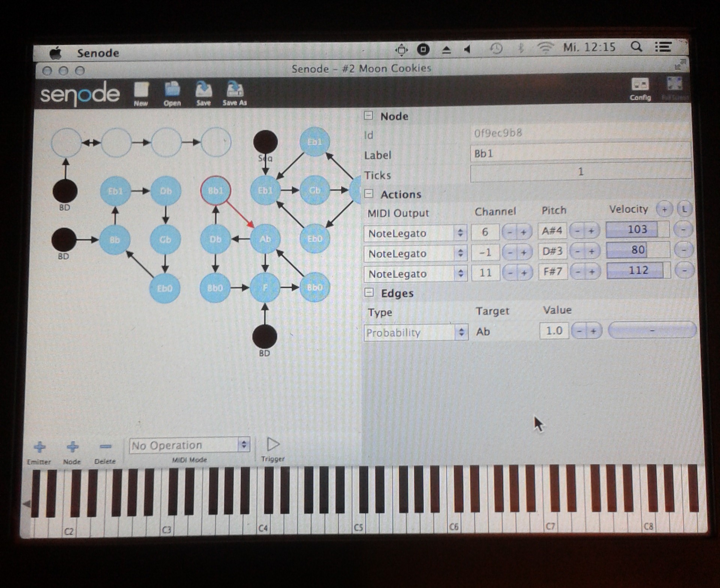Click the add action plus button
The height and width of the screenshot is (588, 720).
pyautogui.click(x=664, y=209)
